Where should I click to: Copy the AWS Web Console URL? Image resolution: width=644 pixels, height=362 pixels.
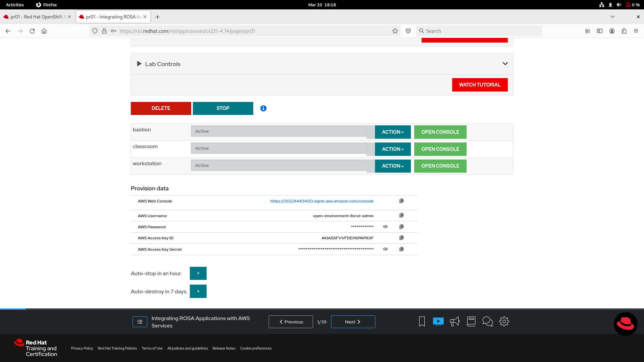click(x=401, y=201)
